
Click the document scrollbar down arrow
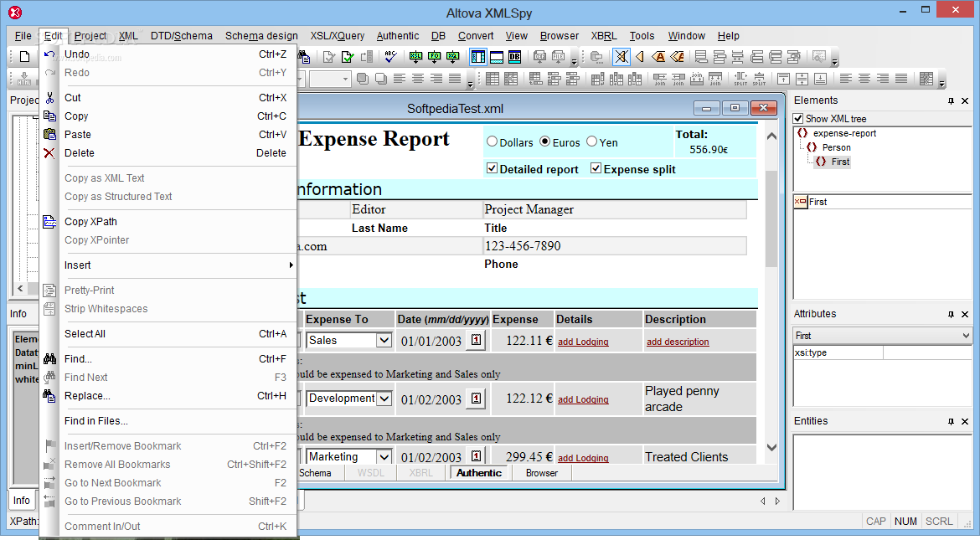(772, 448)
